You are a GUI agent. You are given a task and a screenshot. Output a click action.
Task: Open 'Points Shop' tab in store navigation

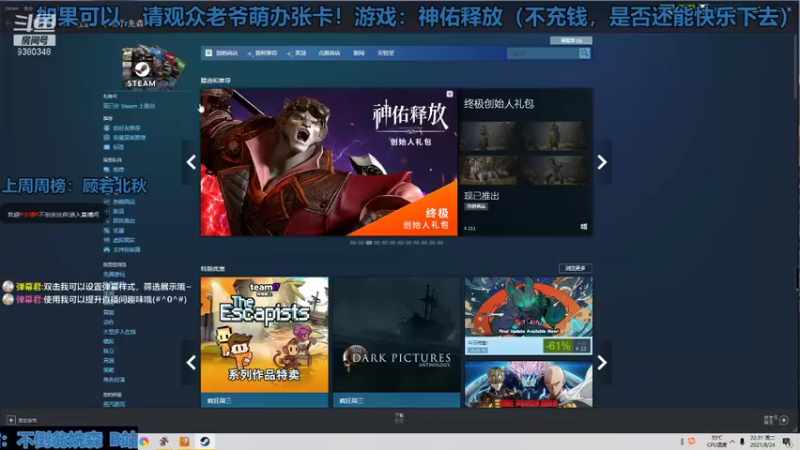click(329, 53)
